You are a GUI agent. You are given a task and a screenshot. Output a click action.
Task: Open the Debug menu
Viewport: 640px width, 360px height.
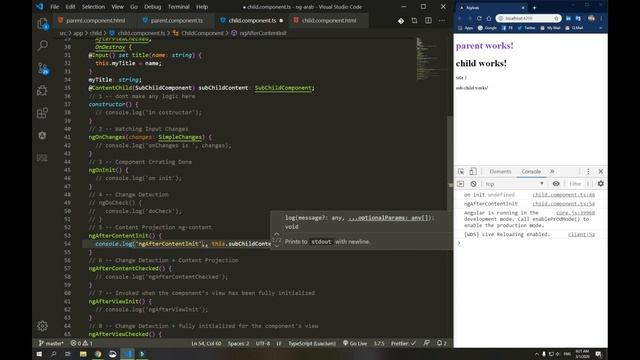point(153,7)
